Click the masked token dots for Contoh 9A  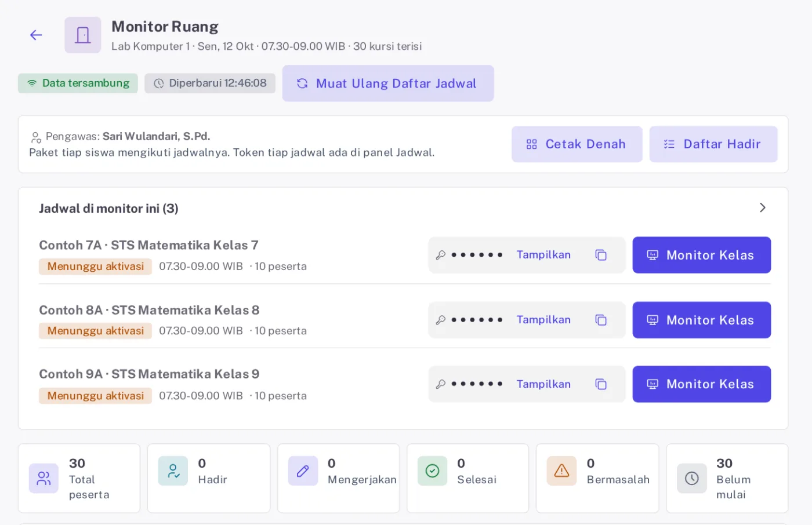click(477, 384)
